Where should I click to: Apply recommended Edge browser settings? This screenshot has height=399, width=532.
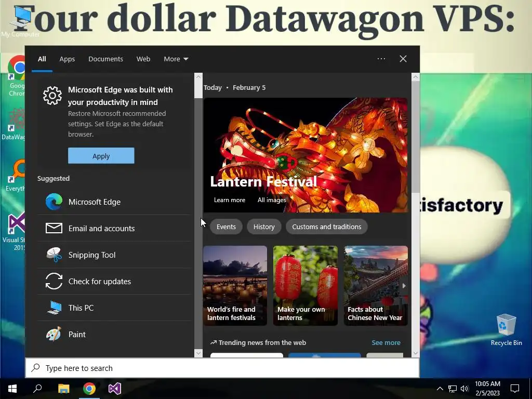coord(101,156)
